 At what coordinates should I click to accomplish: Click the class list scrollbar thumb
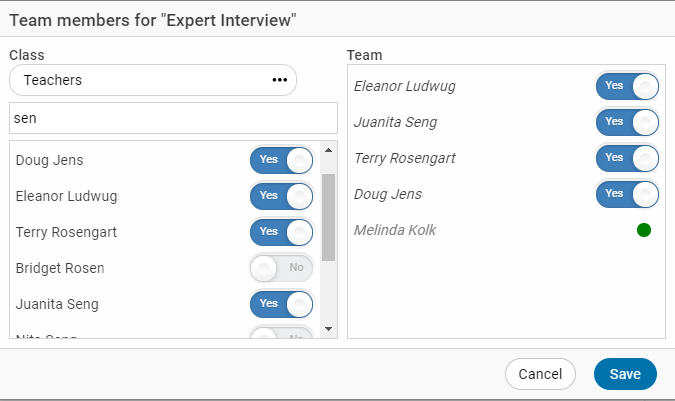[x=328, y=215]
